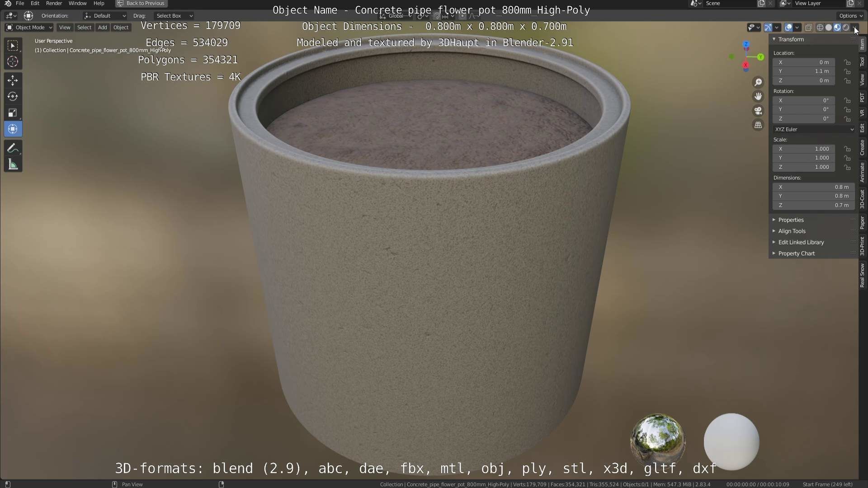Switch to Real Snow sidebar tab
Screen dimensions: 868x488
click(x=862, y=275)
